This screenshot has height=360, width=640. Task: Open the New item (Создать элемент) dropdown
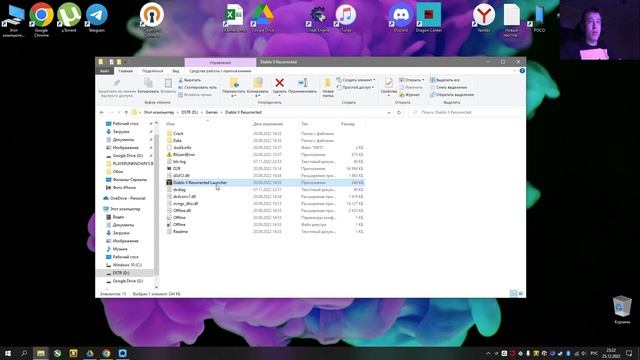coord(356,80)
